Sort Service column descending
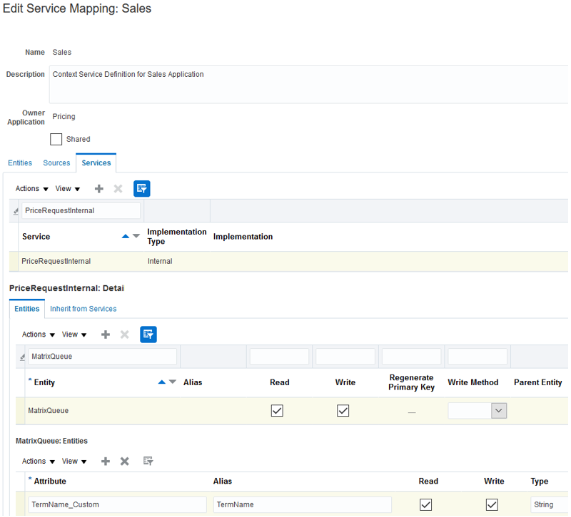The height and width of the screenshot is (517, 571). (x=136, y=236)
